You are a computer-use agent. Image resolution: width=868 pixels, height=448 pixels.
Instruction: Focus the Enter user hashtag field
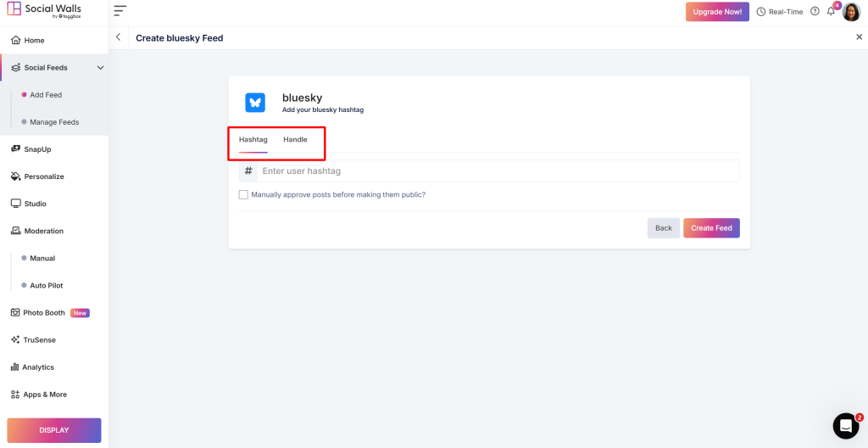[x=498, y=171]
